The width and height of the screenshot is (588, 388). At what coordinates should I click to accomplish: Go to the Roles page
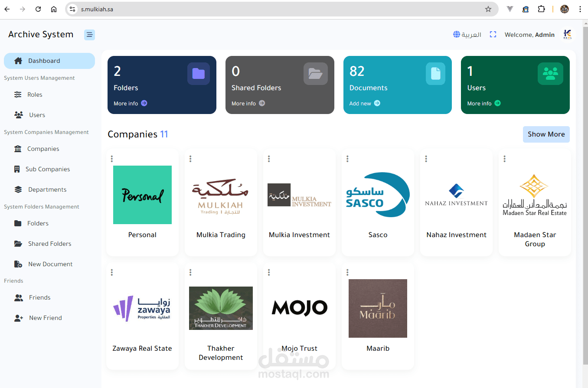click(49, 95)
